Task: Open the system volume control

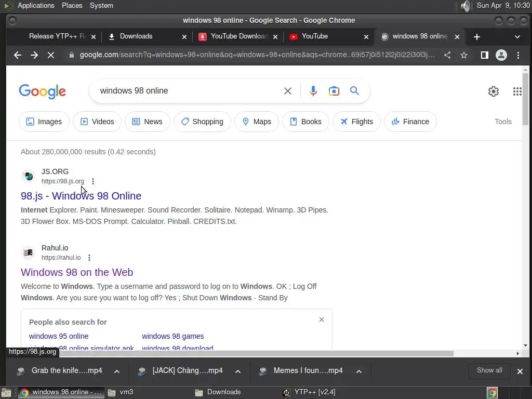Action: click(x=466, y=6)
